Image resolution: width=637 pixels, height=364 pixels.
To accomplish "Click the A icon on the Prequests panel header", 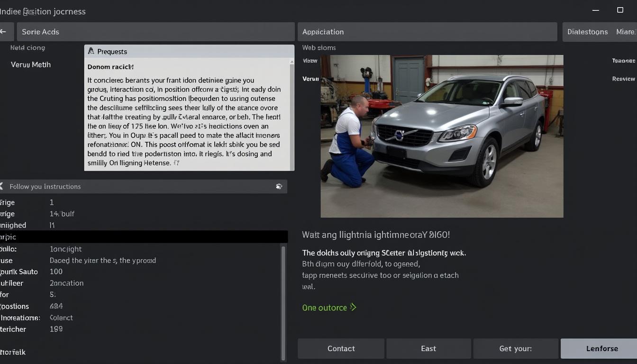I will coord(91,51).
